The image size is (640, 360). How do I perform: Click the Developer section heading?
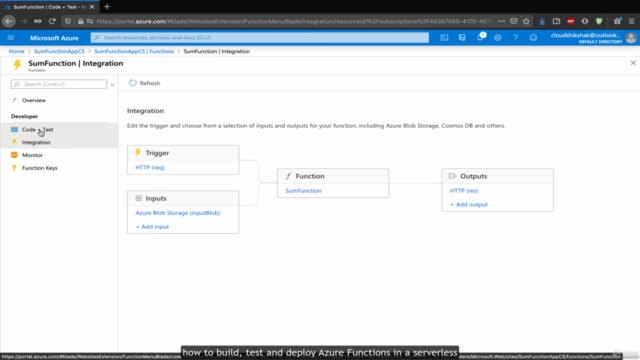24,116
